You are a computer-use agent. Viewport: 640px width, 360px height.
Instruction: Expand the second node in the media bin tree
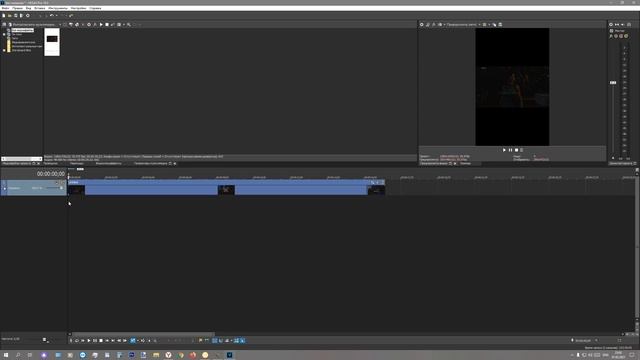coord(4,34)
